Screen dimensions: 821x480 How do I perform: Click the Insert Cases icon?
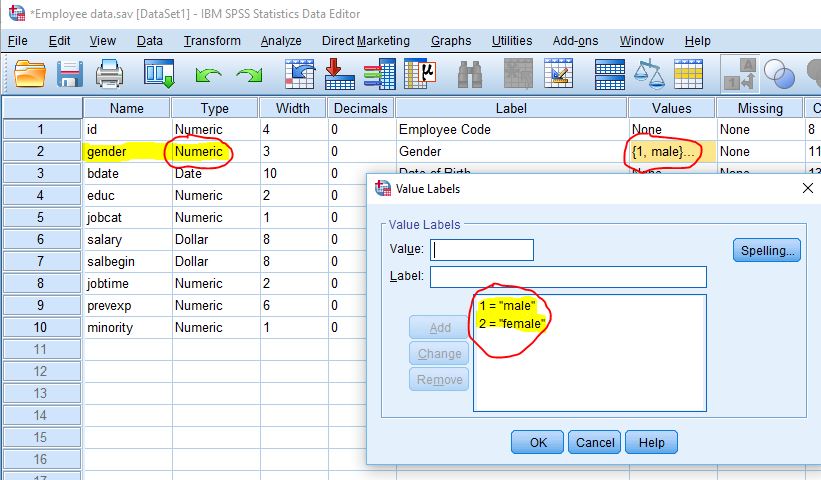tap(518, 73)
